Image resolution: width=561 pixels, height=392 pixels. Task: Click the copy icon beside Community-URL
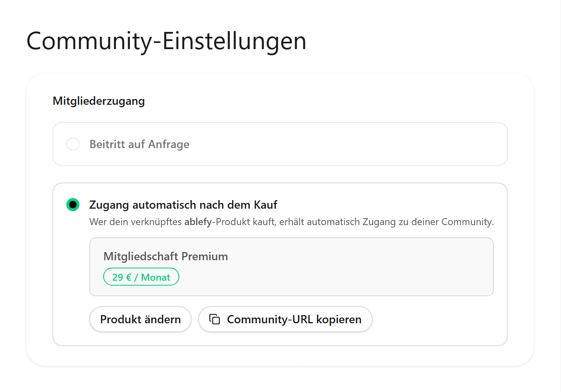point(215,319)
